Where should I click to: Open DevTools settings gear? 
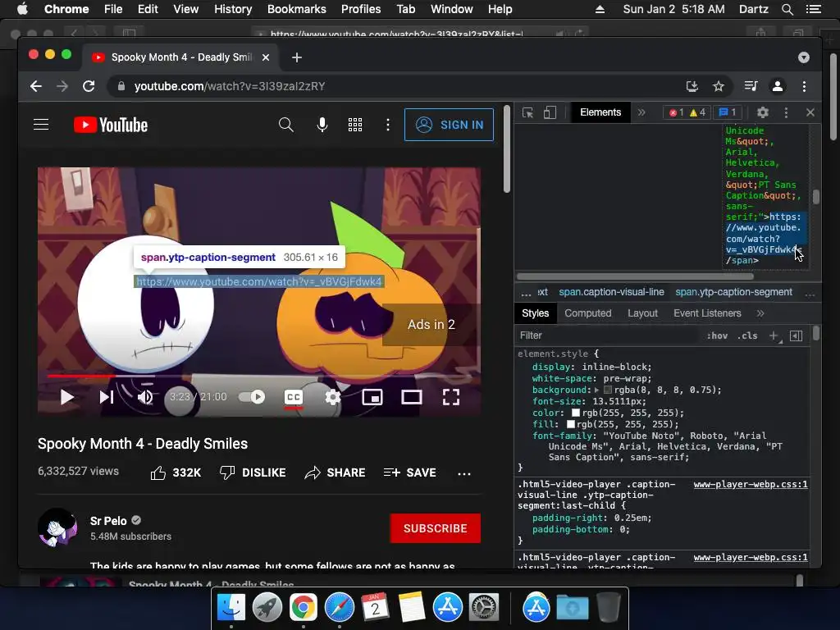tap(763, 112)
